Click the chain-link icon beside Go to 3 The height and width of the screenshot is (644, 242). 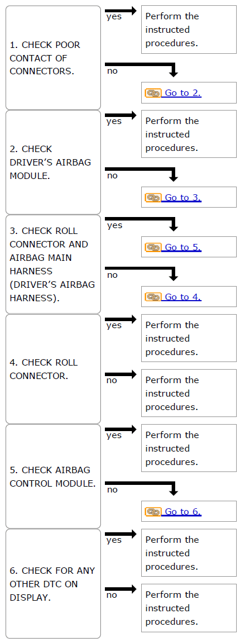click(153, 198)
